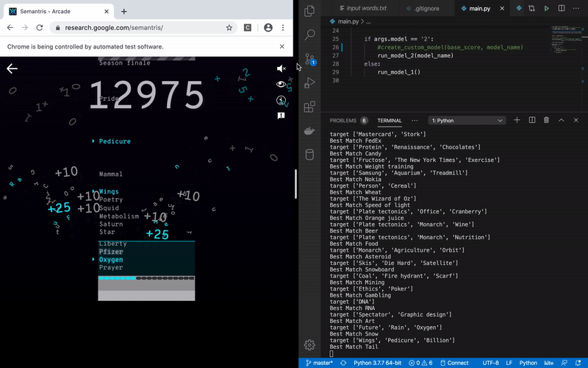This screenshot has height=368, width=588.
Task: Open the Run and Debug view
Action: 310,82
